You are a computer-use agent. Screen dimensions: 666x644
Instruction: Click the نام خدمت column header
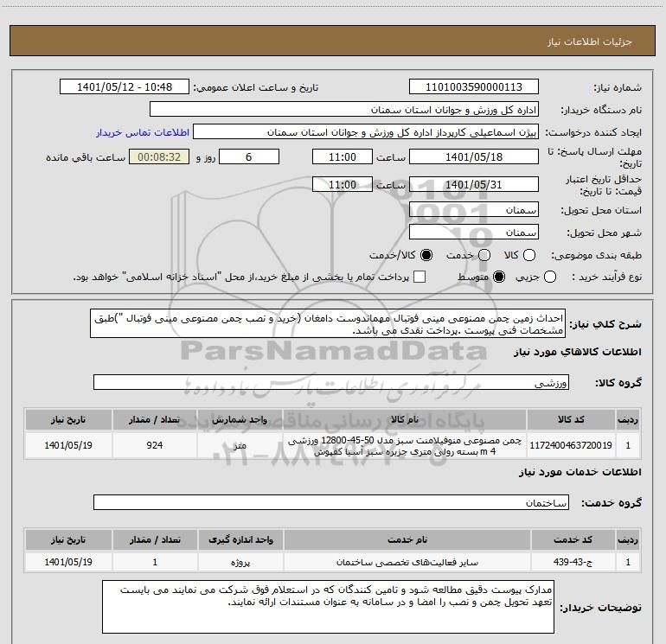coord(407,539)
